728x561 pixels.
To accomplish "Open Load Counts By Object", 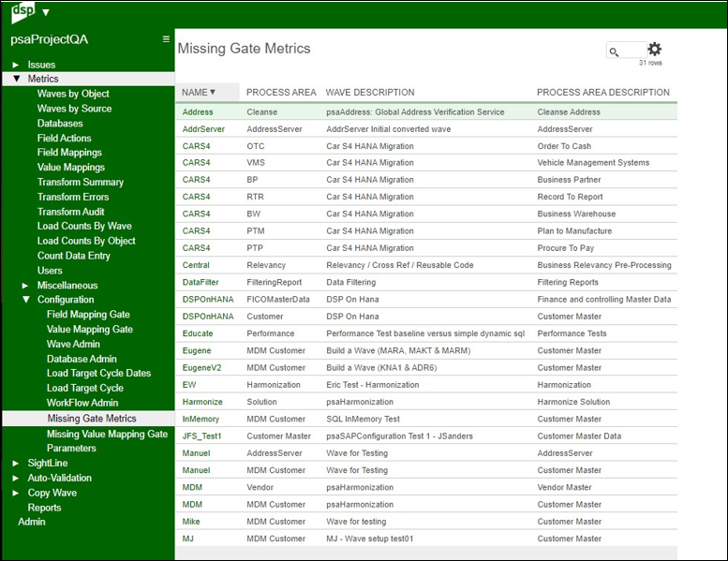I will tap(86, 241).
